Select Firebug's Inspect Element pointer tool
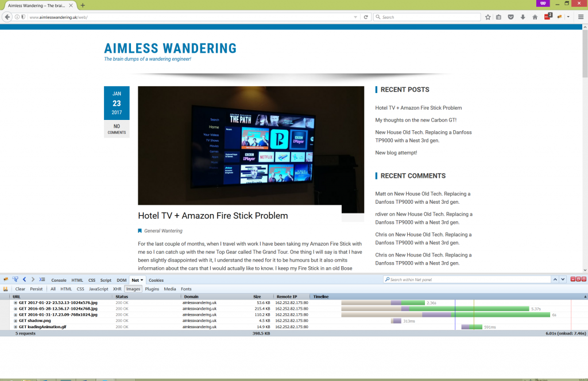Screen dimensions: 588x381 pyautogui.click(x=15, y=280)
